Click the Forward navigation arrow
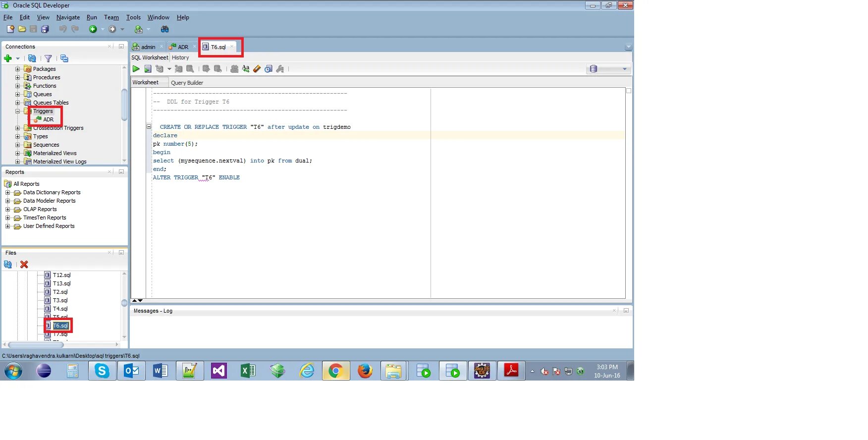Image resolution: width=868 pixels, height=440 pixels. [x=112, y=29]
